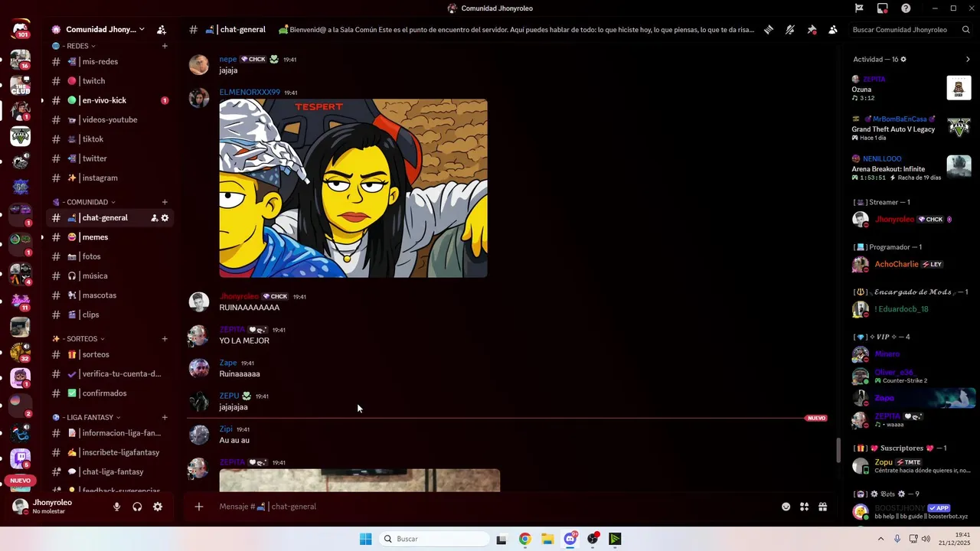The width and height of the screenshot is (980, 551).
Task: Add channel to LIGA FANTASY category plus
Action: [x=165, y=418]
